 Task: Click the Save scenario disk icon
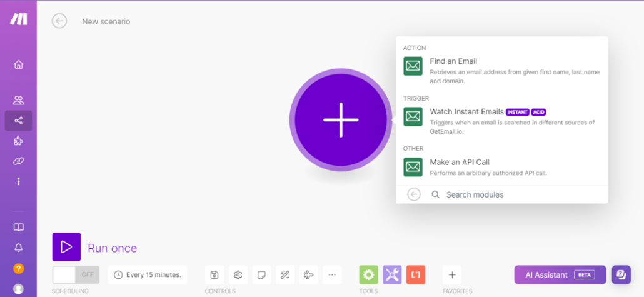pyautogui.click(x=214, y=275)
